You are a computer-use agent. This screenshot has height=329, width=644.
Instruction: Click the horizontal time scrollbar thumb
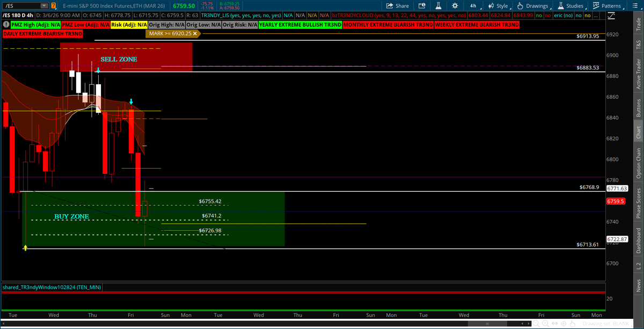(487, 324)
